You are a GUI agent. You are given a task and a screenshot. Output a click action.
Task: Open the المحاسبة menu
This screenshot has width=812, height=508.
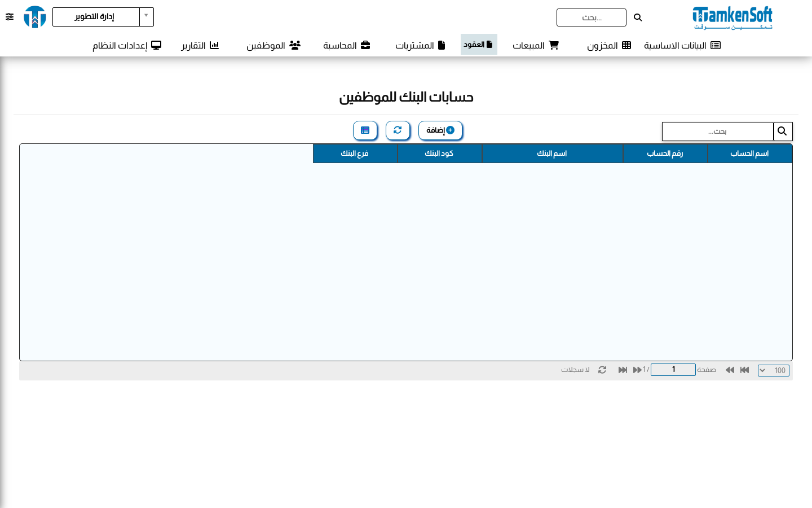pyautogui.click(x=346, y=45)
